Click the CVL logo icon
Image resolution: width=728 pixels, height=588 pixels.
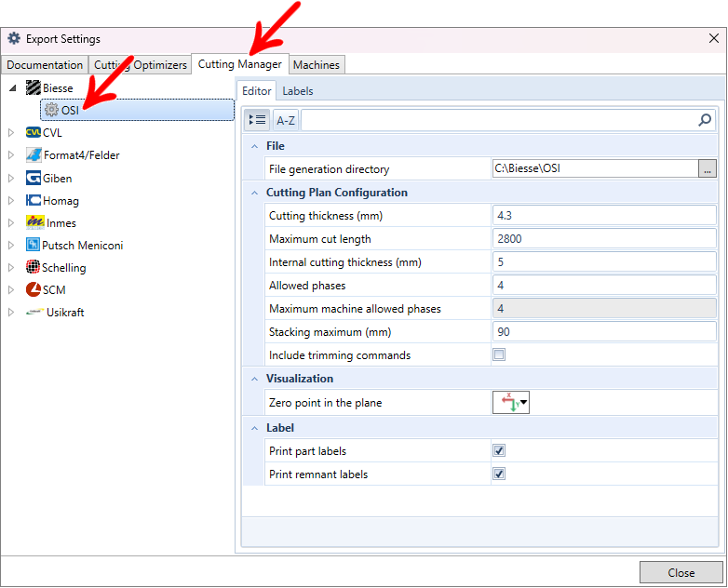point(34,133)
